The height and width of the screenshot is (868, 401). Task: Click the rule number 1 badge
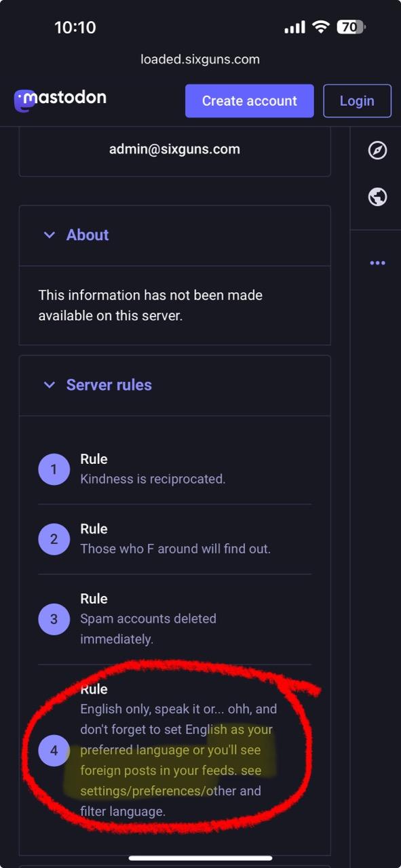54,469
